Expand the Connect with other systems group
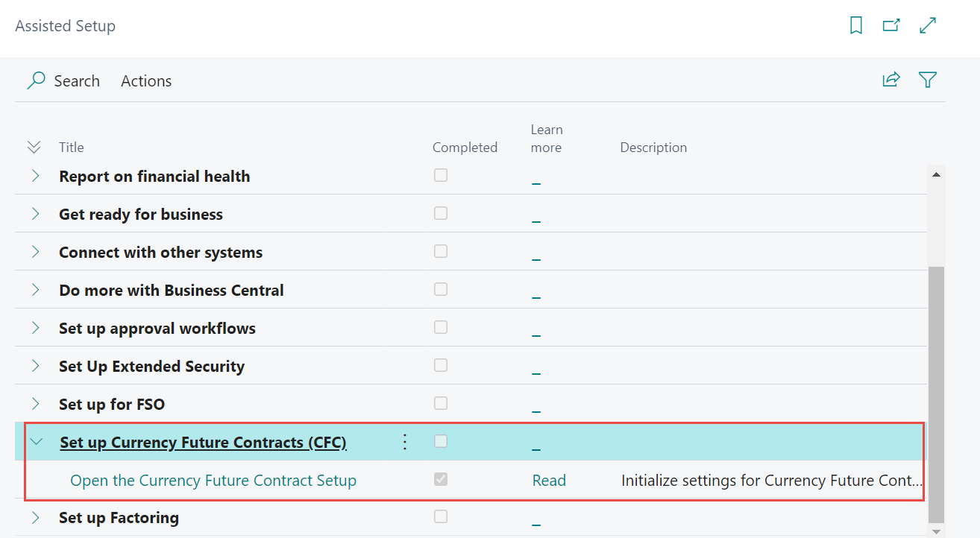This screenshot has height=538, width=980. 36,252
